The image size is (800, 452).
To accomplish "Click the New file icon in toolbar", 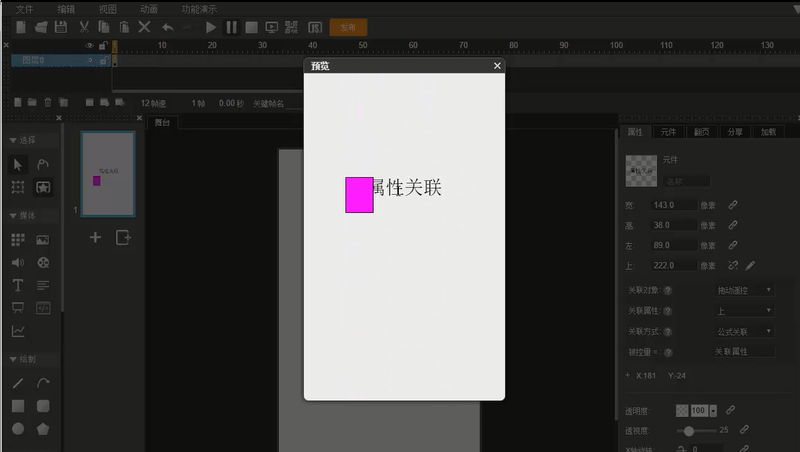I will tap(21, 27).
